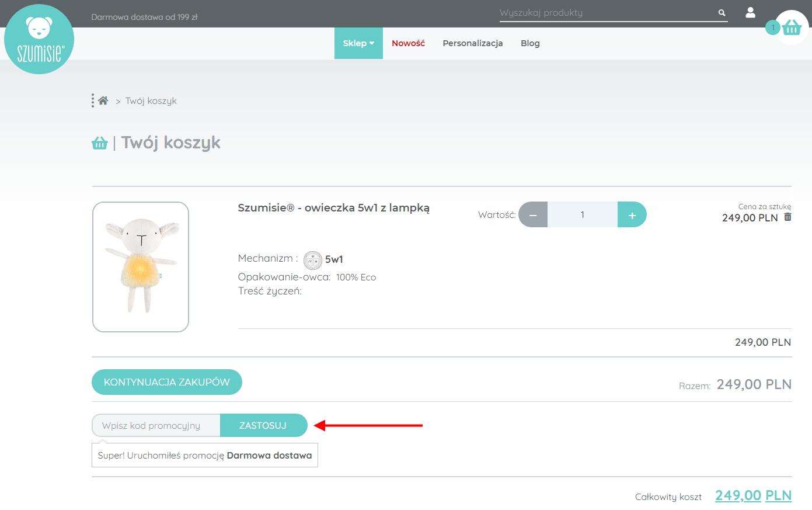Remove product with the trash icon
The width and height of the screenshot is (812, 510).
pyautogui.click(x=787, y=217)
